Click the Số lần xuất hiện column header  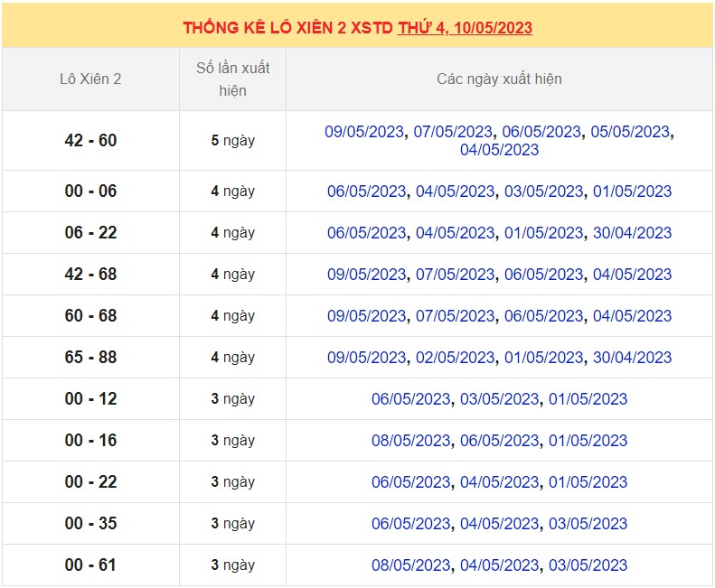[x=232, y=79]
